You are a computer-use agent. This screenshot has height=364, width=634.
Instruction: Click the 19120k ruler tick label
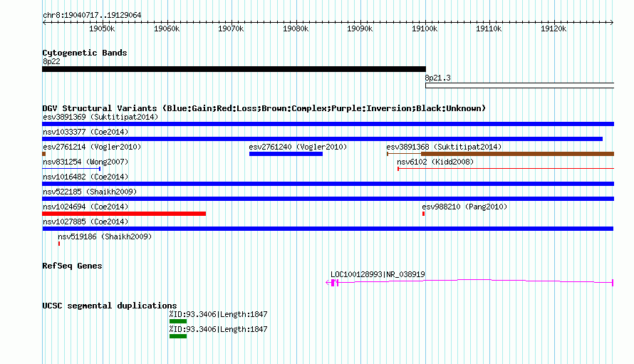554,28
